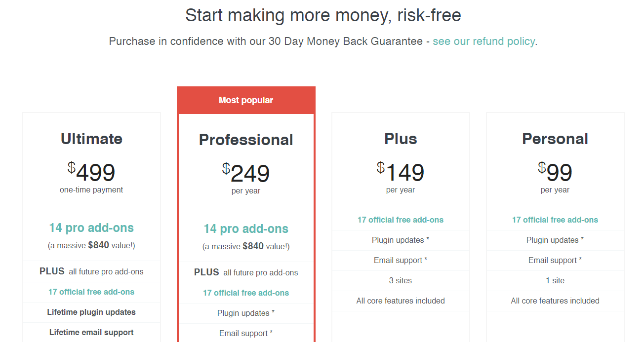Click All core features included under Personal
The image size is (644, 342).
(x=555, y=301)
